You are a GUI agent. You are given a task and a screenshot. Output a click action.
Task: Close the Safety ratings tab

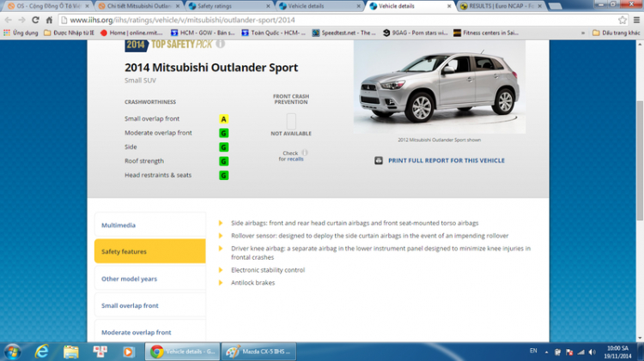click(x=268, y=6)
